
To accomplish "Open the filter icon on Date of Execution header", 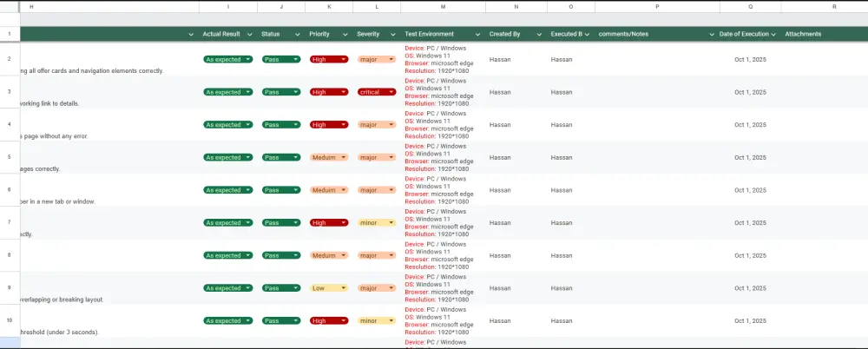I will (x=773, y=35).
